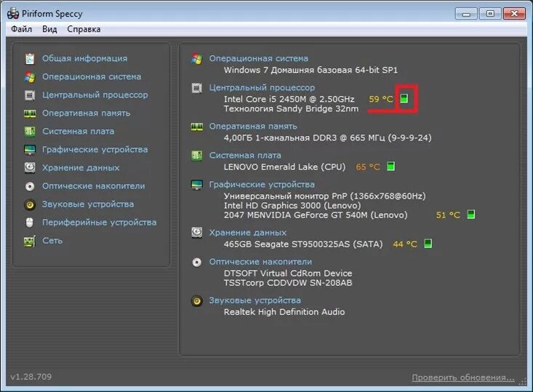Click 465GB Seagate ST9500325AS (SATA) line

coord(303,244)
